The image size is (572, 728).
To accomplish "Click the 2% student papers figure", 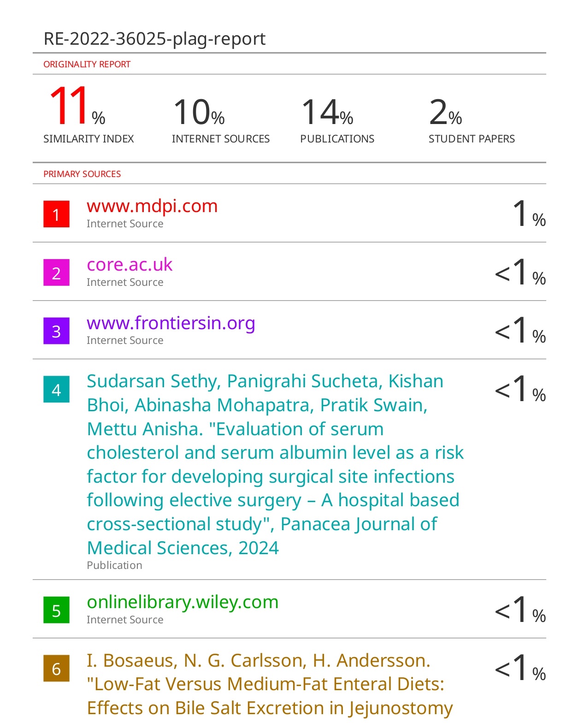I will pos(445,112).
